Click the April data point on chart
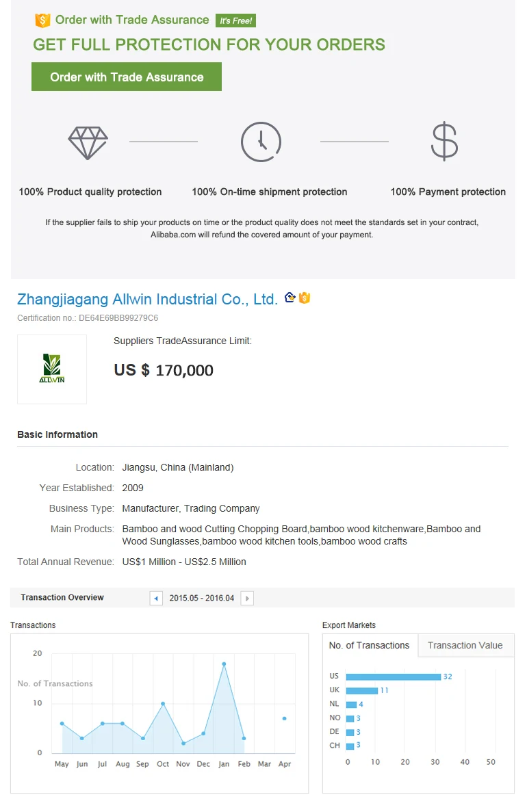This screenshot has width=527, height=812. click(x=284, y=718)
